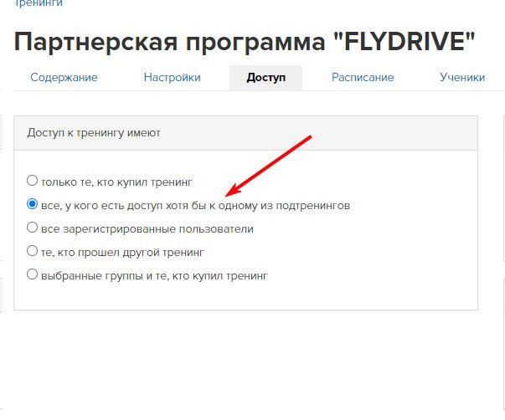Go to the Расписание tab

click(363, 78)
